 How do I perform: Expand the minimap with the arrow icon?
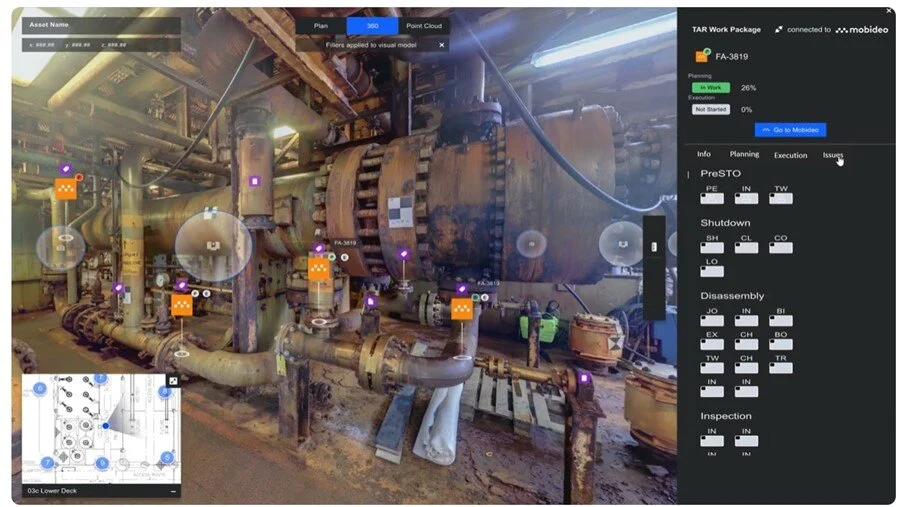click(x=172, y=381)
